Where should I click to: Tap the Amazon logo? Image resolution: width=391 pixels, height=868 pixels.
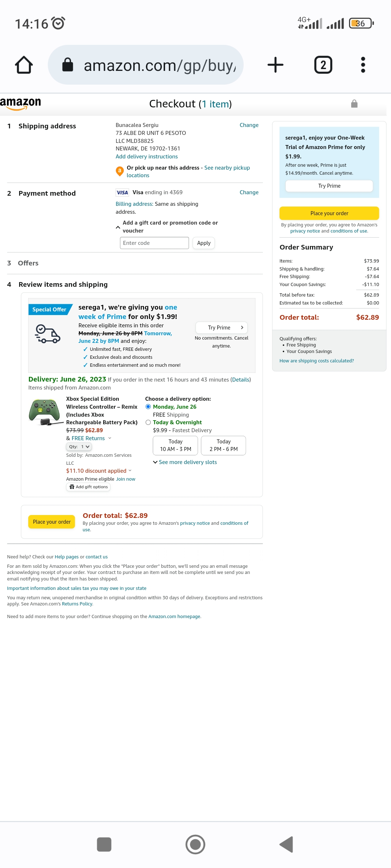[21, 103]
